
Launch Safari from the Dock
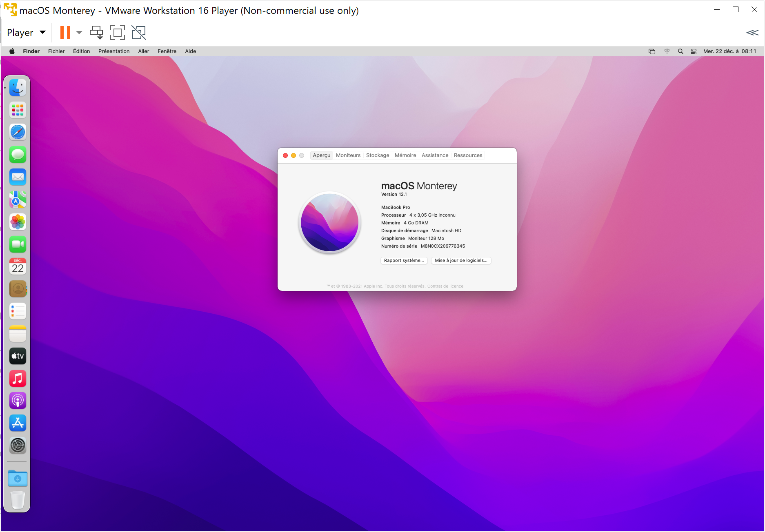(x=17, y=132)
